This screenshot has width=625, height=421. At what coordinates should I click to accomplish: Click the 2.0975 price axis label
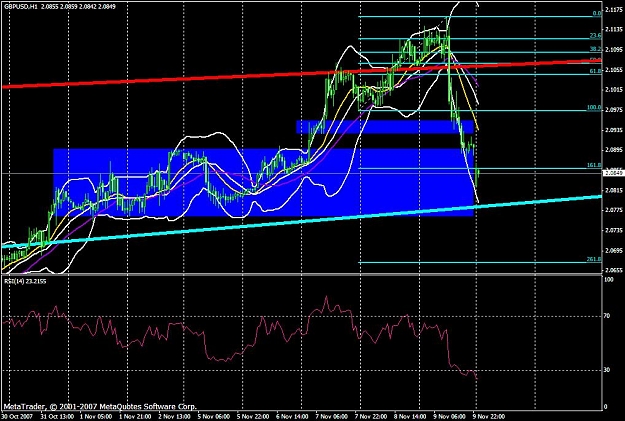tap(612, 110)
